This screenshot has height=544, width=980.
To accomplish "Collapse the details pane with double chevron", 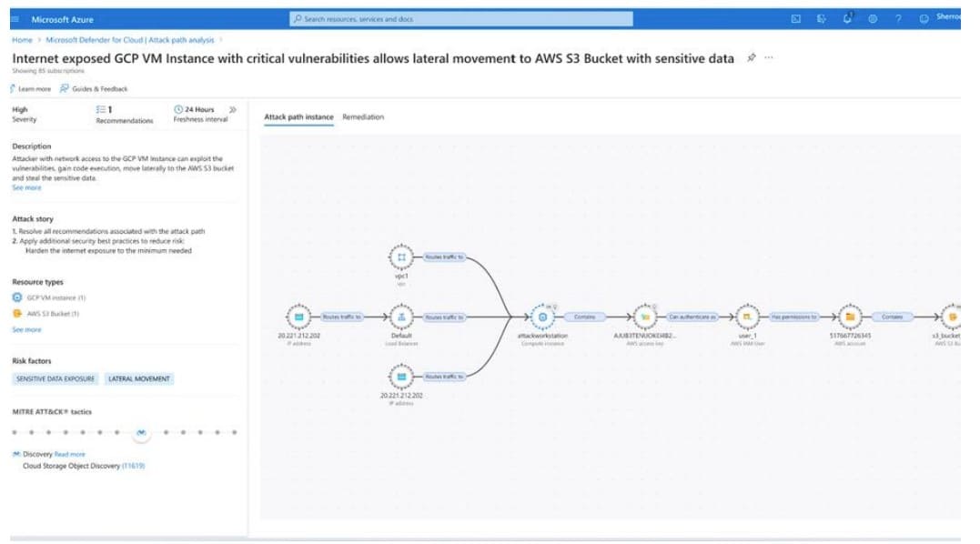I will pos(233,110).
